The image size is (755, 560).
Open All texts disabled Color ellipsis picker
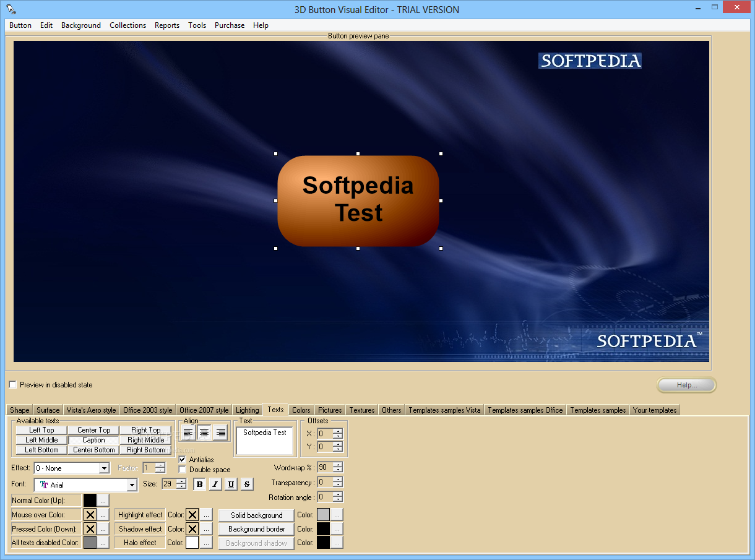(x=103, y=543)
